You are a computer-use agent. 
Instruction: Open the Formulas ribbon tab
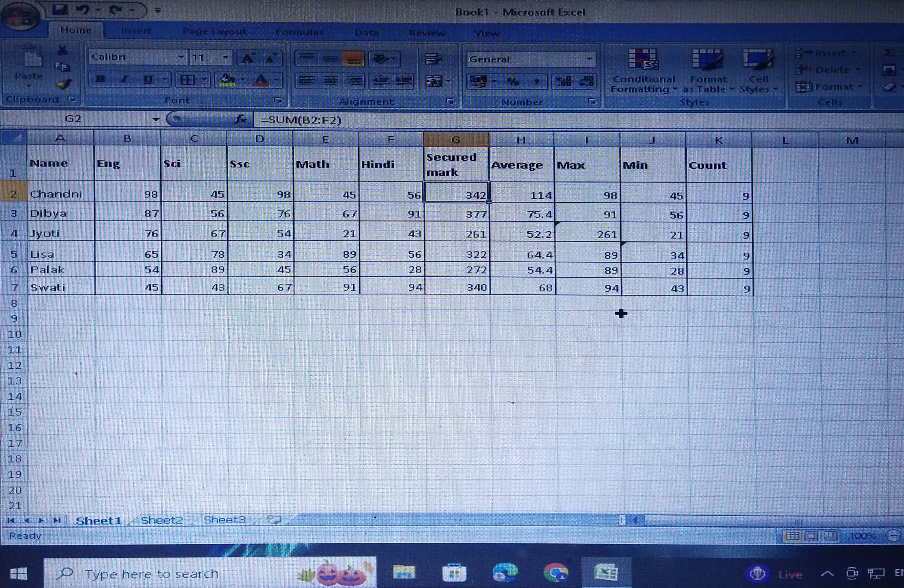(299, 32)
